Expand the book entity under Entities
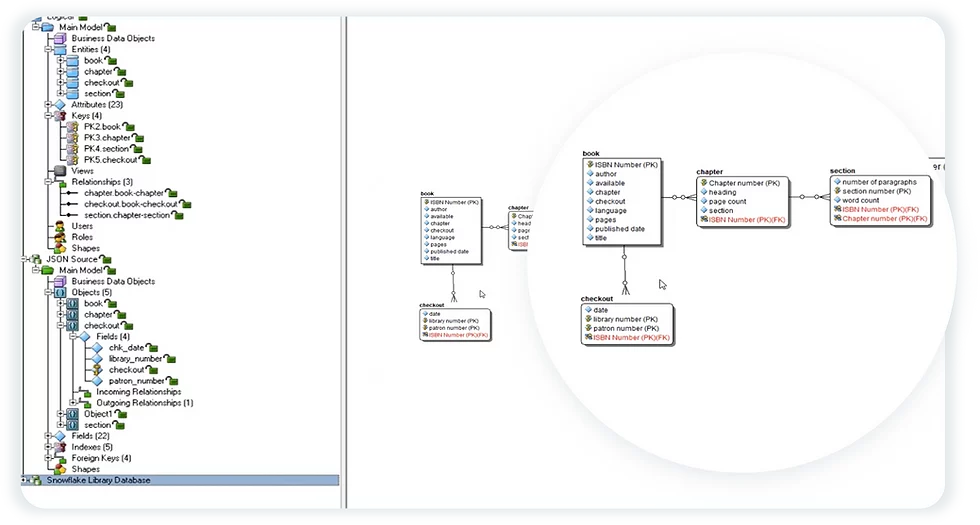The height and width of the screenshot is (525, 980). point(61,61)
